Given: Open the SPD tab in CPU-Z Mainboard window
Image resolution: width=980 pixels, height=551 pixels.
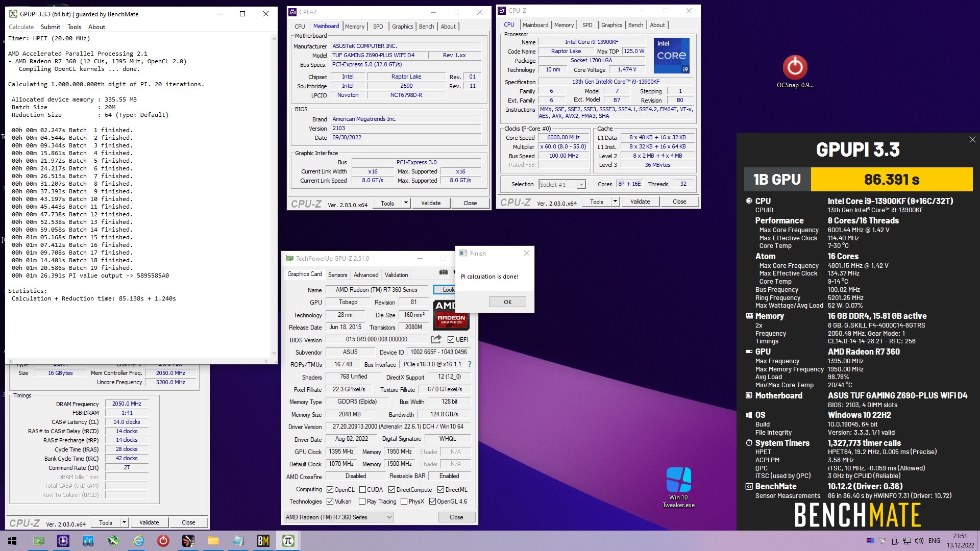Looking at the screenshot, I should tap(378, 27).
